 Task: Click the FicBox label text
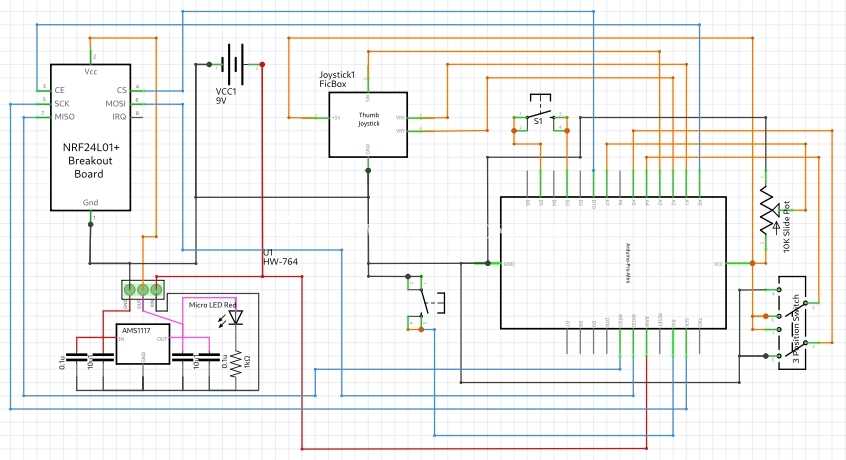(x=333, y=84)
